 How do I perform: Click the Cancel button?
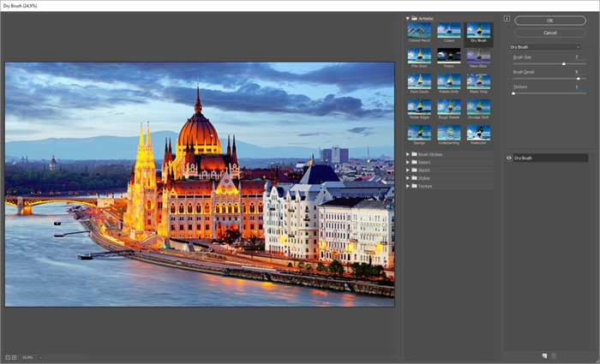coord(549,33)
